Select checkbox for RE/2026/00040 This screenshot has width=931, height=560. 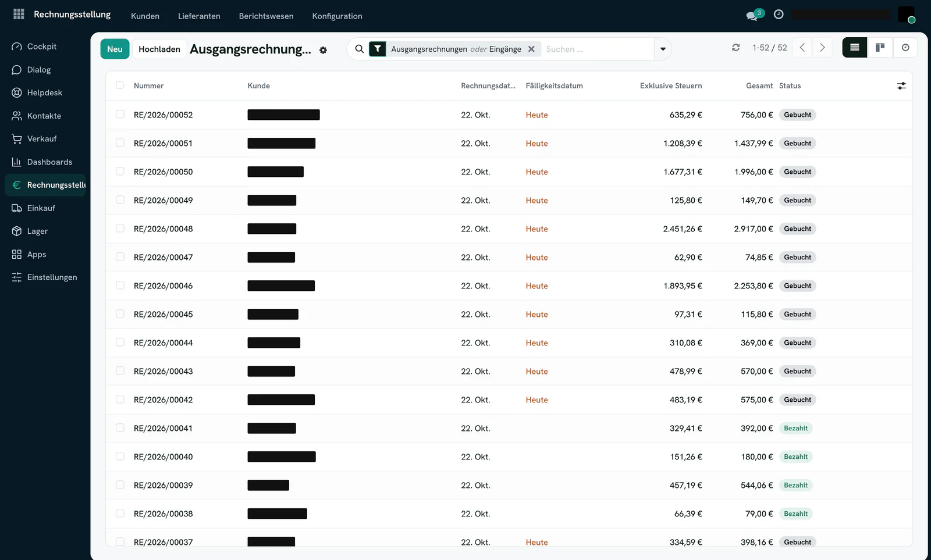(x=120, y=456)
